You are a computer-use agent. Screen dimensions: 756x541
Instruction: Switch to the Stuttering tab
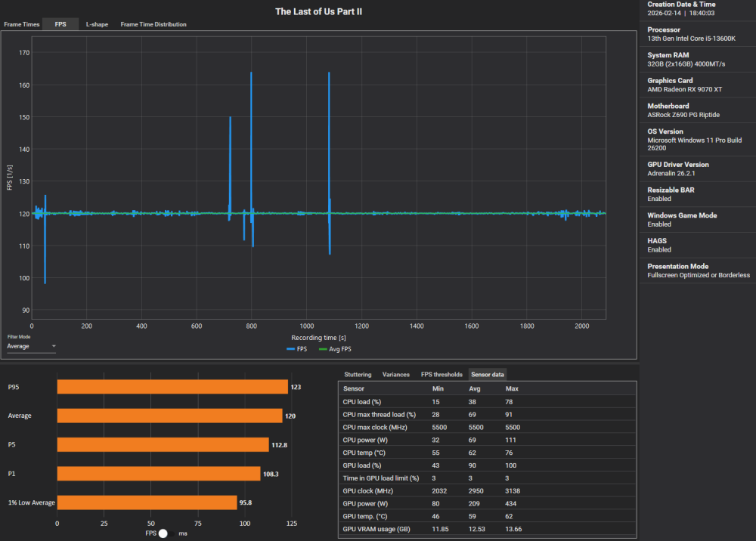358,374
